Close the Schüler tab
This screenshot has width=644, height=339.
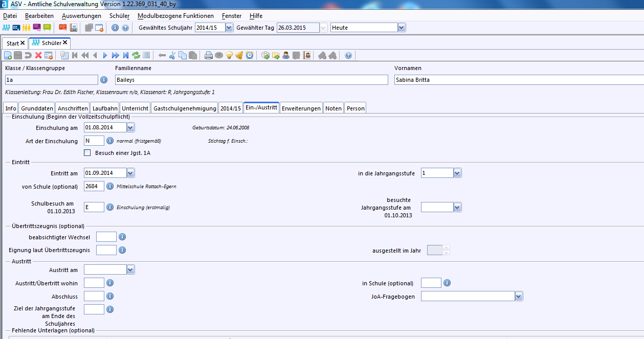(x=65, y=43)
